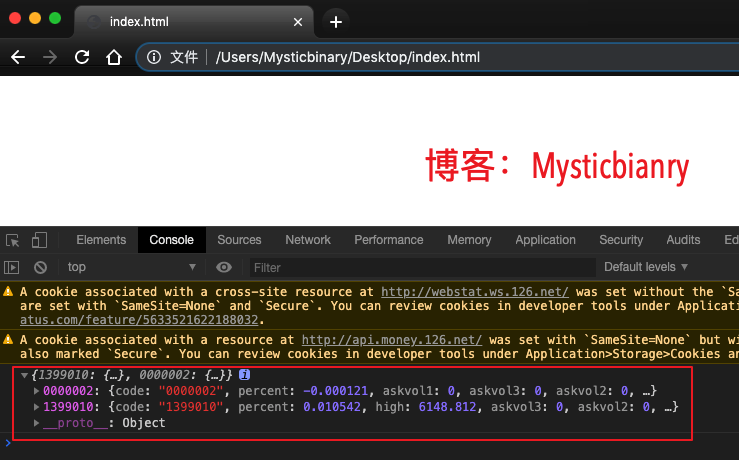Toggle device toolbar icon in DevTools
Image resolution: width=739 pixels, height=460 pixels.
39,240
